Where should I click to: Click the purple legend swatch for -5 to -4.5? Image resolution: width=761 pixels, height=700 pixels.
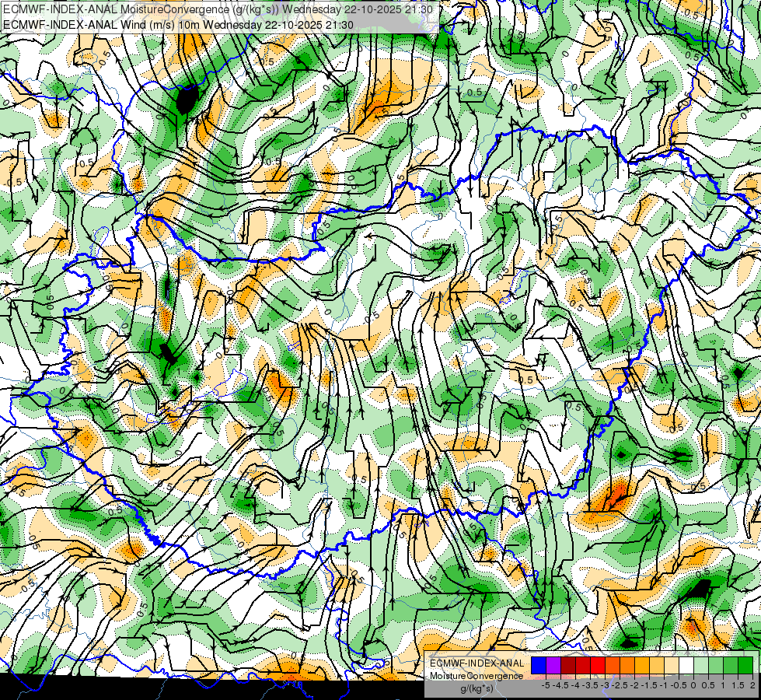tap(553, 665)
